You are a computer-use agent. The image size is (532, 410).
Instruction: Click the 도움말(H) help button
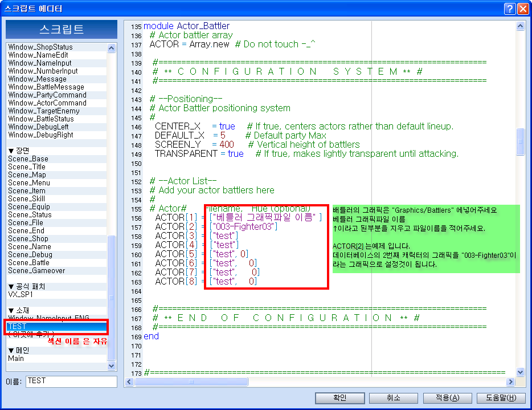coord(501,398)
